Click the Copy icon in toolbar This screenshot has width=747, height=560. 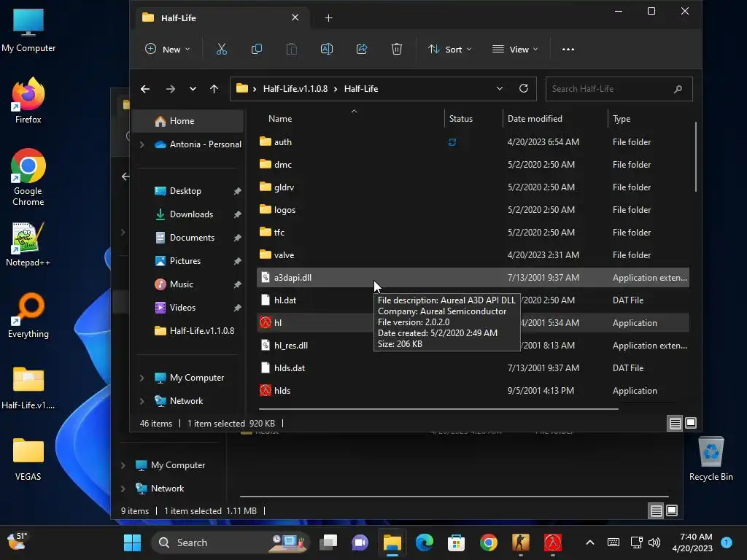256,49
